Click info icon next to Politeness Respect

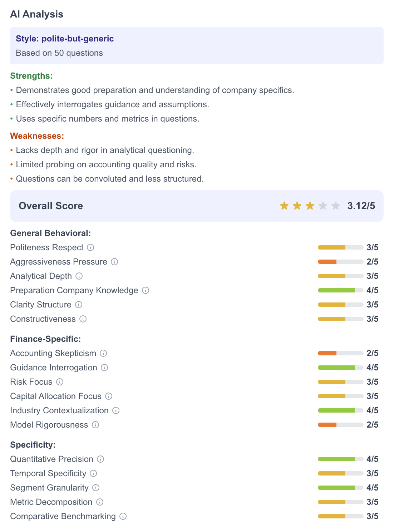91,247
